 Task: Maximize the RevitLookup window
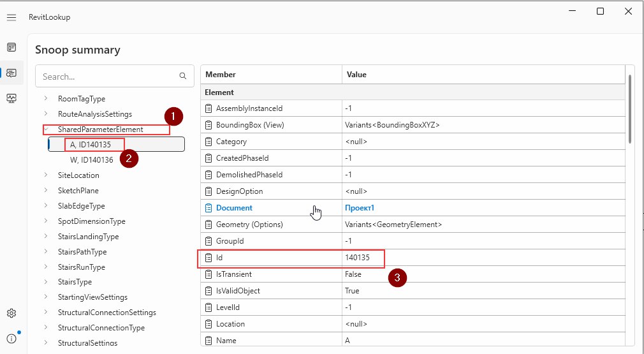point(600,11)
